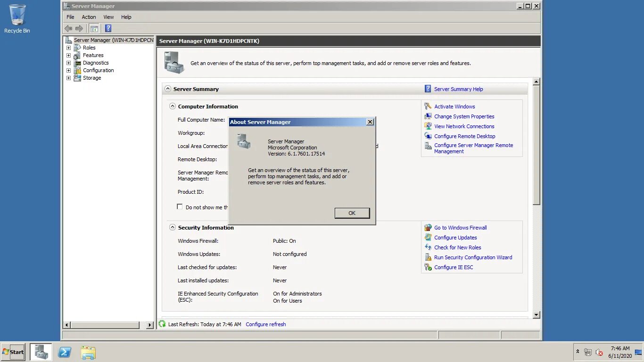The width and height of the screenshot is (644, 362).
Task: Collapse the Security Information section
Action: [x=173, y=227]
